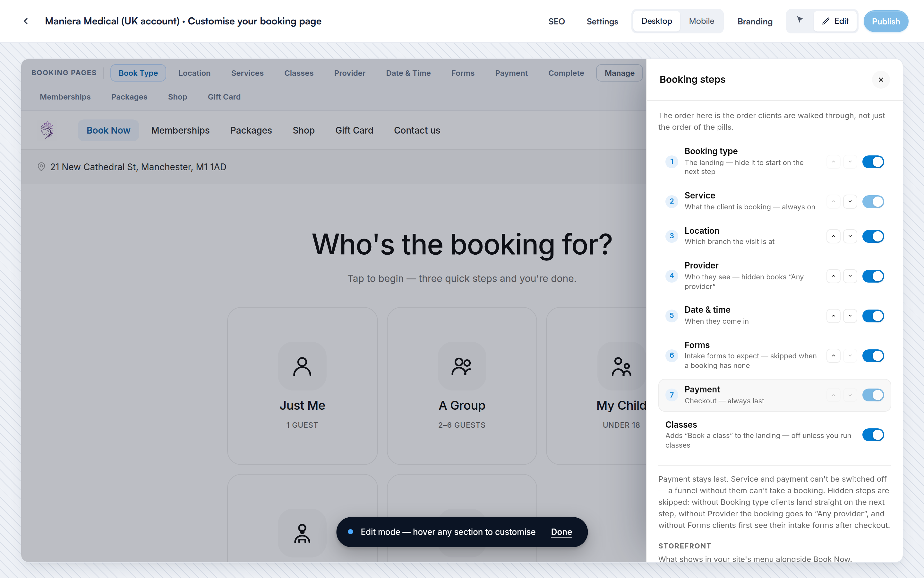This screenshot has height=578, width=924.
Task: Open the SEO settings
Action: click(x=556, y=22)
